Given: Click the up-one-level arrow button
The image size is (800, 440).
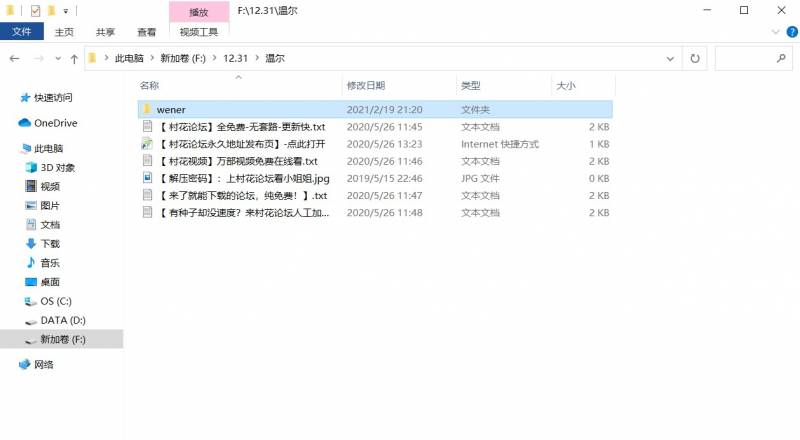Looking at the screenshot, I should coord(74,59).
